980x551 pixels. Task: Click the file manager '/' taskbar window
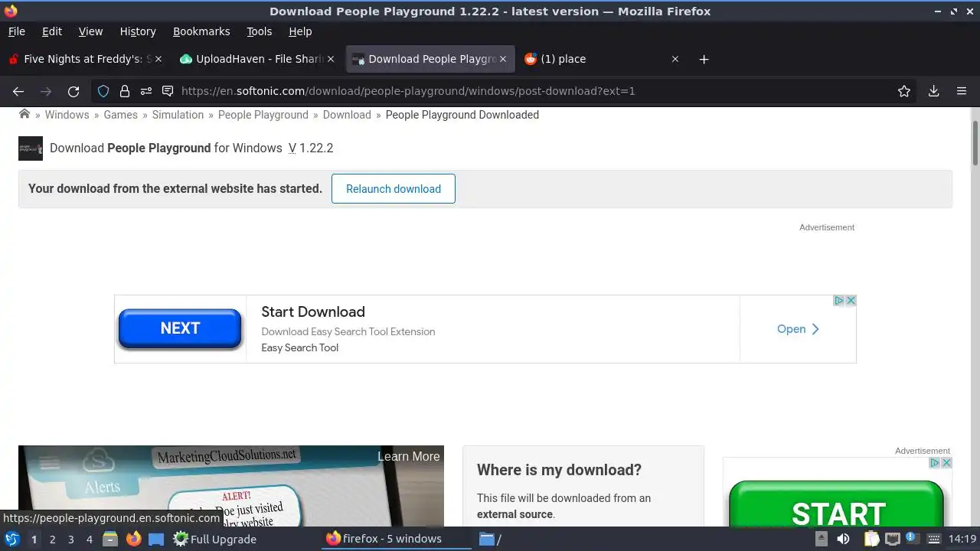point(490,539)
